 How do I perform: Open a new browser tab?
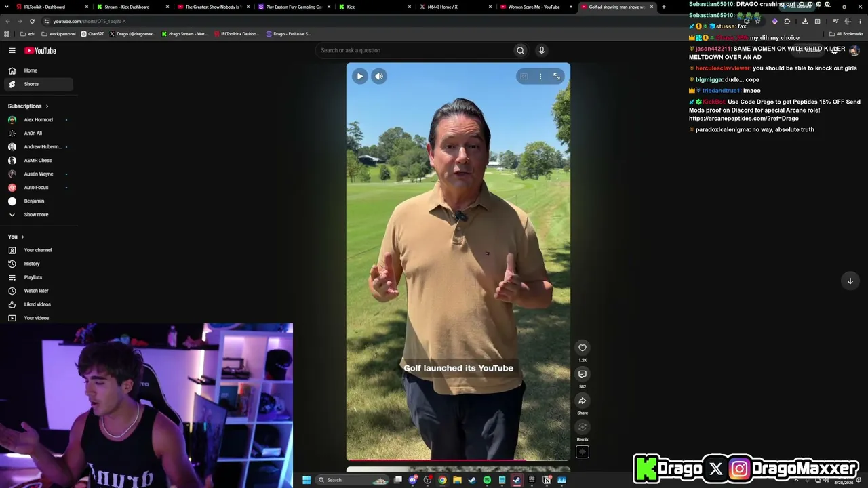click(x=664, y=7)
